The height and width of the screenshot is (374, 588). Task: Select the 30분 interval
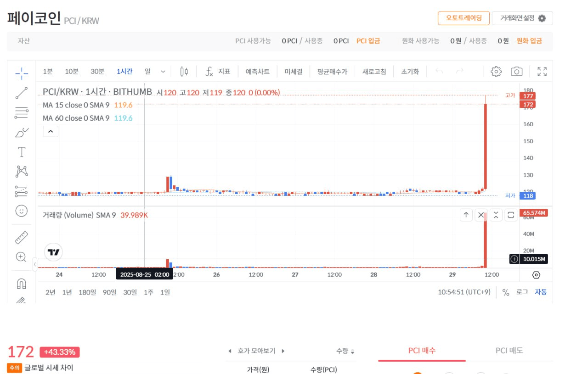(97, 72)
